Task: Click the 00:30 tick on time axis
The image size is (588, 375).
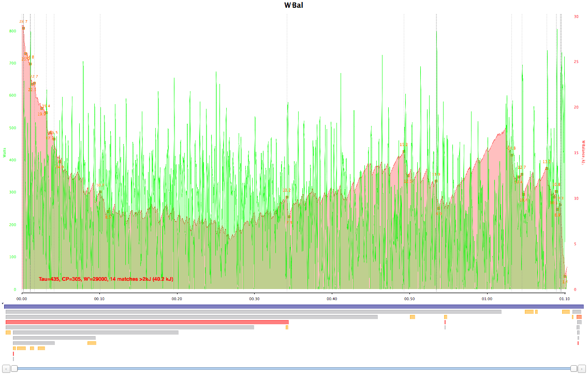Action: click(254, 299)
